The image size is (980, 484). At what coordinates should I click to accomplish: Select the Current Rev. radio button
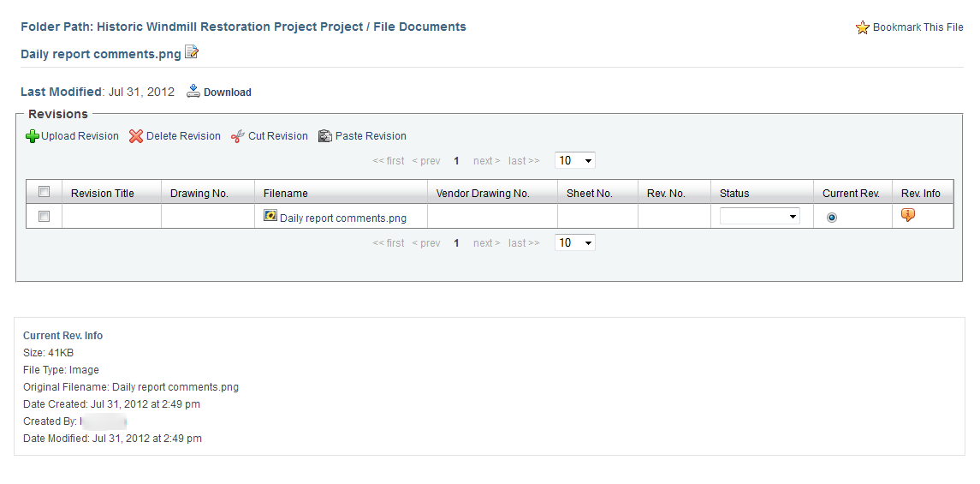click(832, 218)
